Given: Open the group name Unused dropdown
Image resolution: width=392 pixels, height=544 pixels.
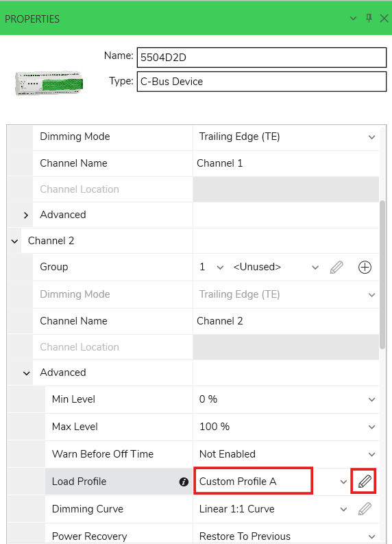Looking at the screenshot, I should 315,267.
